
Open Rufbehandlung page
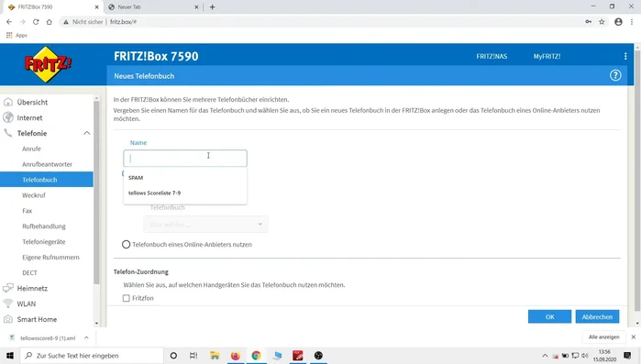pos(44,226)
